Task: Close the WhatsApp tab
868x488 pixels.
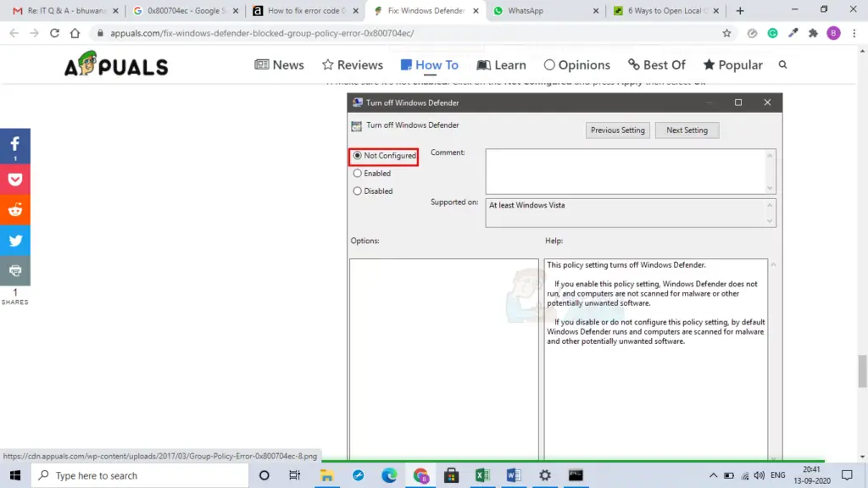Action: [x=596, y=10]
